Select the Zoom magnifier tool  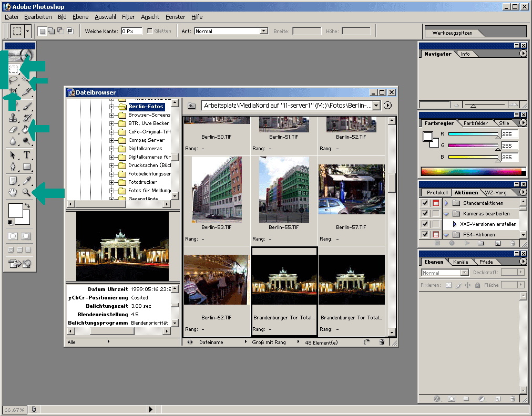point(26,193)
